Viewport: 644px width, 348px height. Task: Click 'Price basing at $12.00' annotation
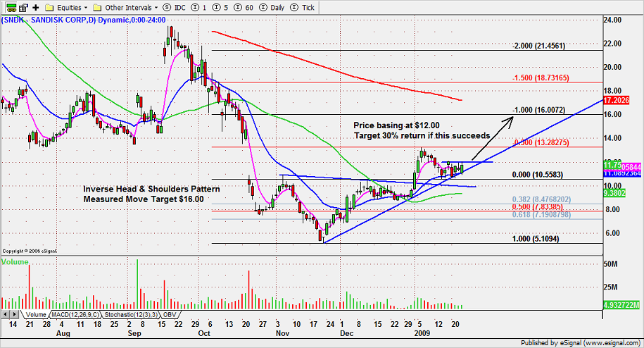click(396, 125)
